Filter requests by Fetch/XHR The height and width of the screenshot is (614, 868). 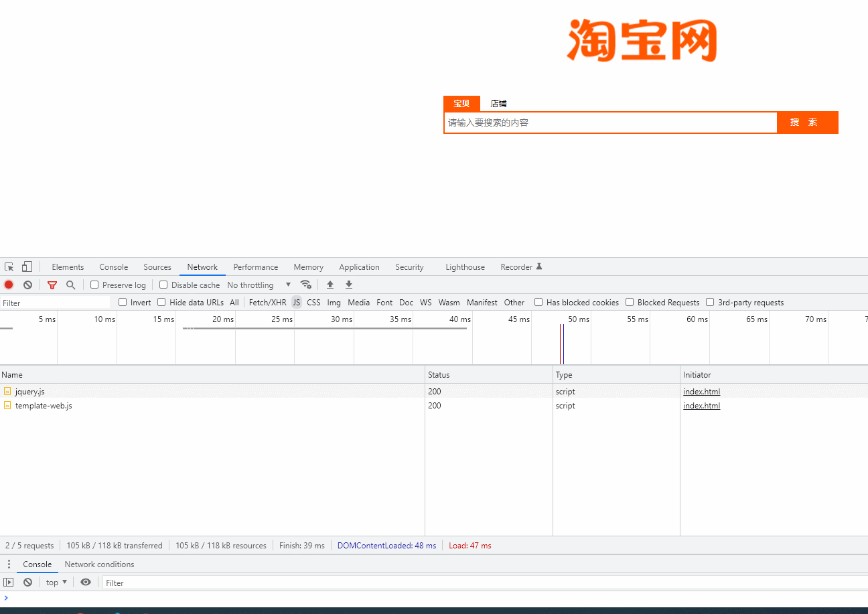267,303
